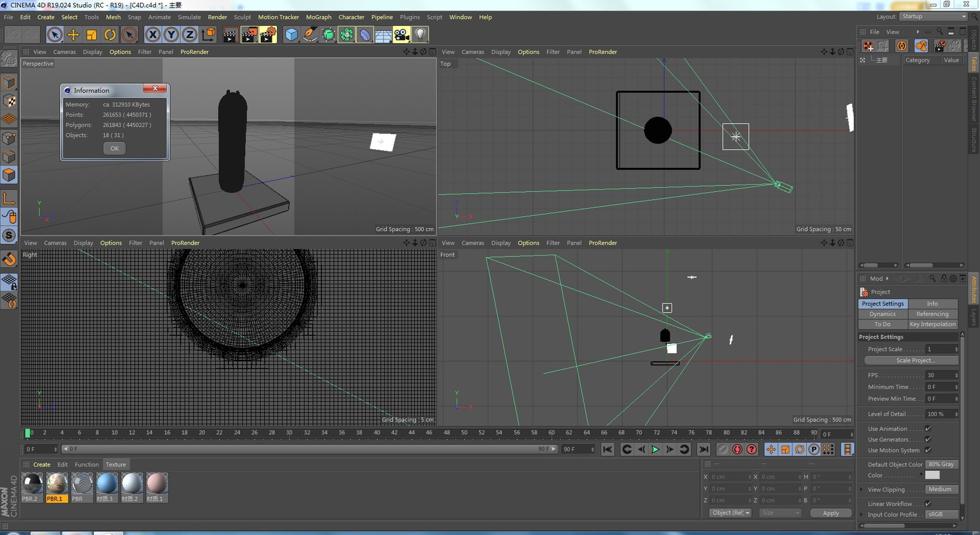Open Edit Render Settings icon
This screenshot has width=980, height=535.
pos(268,35)
